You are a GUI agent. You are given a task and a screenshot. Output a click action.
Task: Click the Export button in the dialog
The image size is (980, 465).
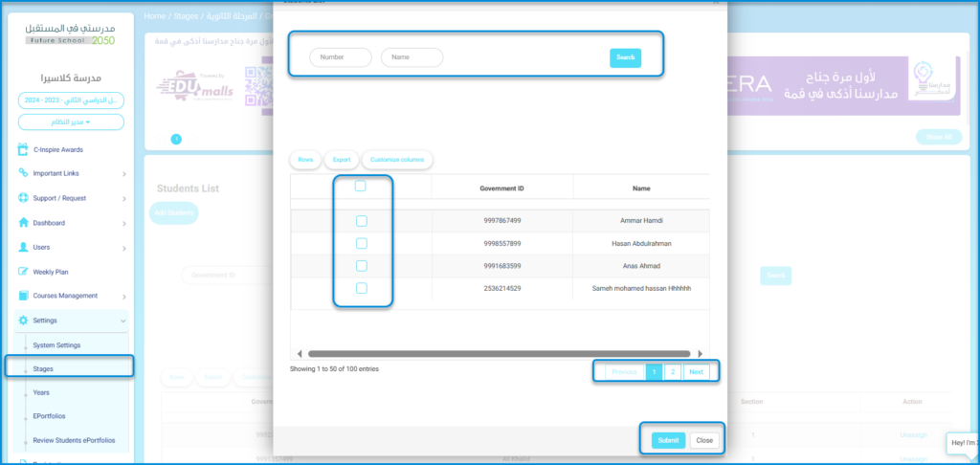pos(342,160)
